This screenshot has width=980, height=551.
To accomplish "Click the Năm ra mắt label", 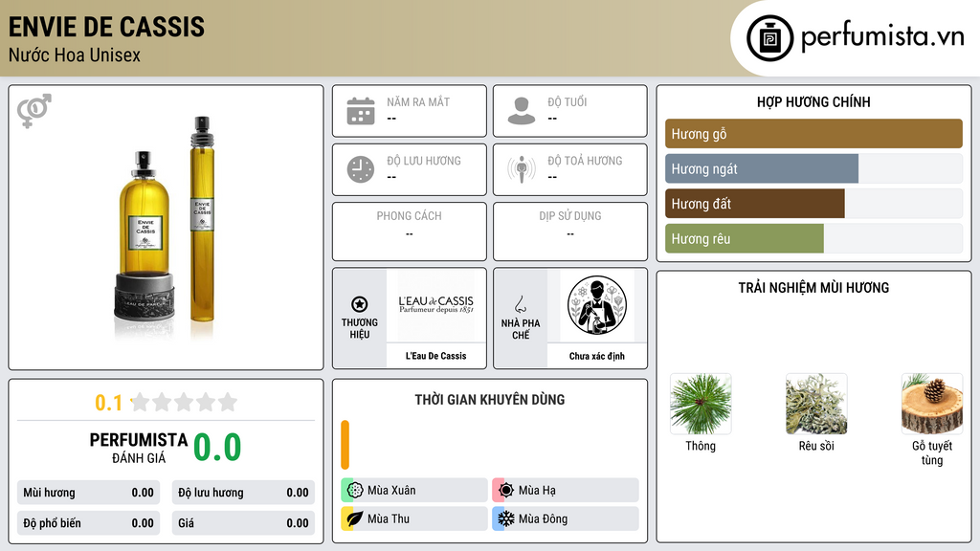I will [418, 101].
